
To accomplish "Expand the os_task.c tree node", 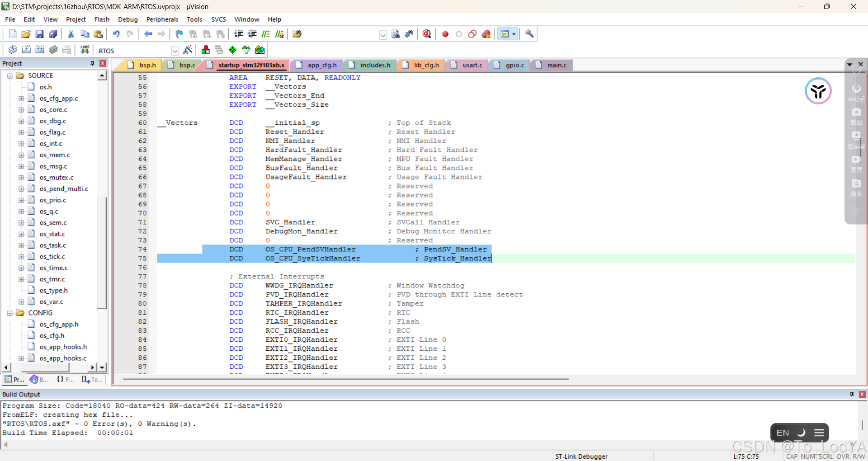I will click(21, 245).
